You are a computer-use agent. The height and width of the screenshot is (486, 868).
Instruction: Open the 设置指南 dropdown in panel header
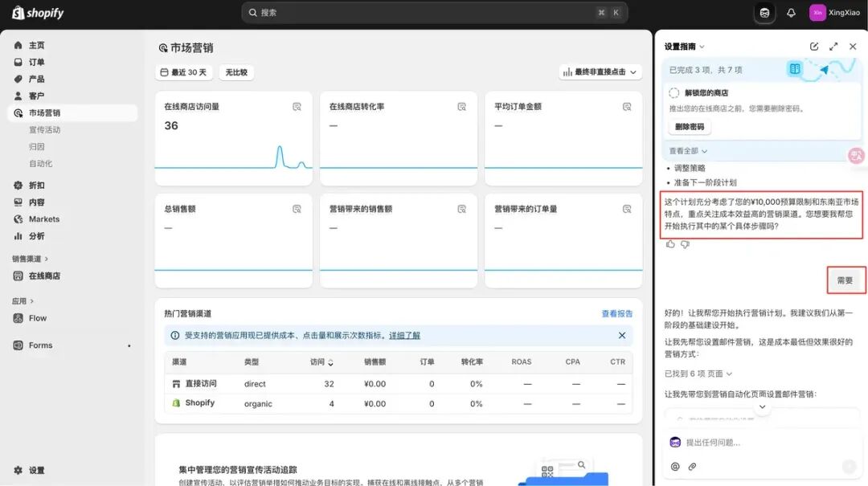(x=684, y=47)
